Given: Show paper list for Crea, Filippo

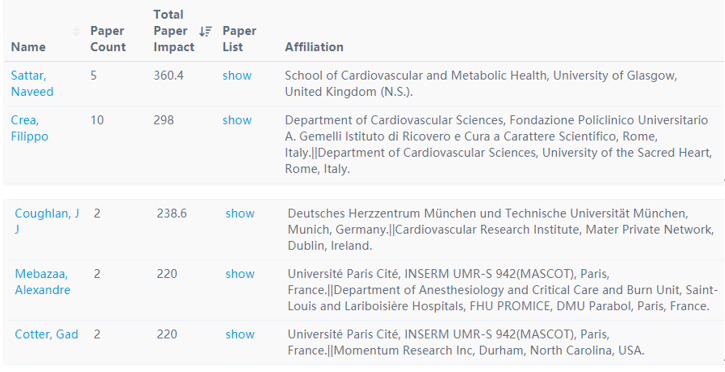Looking at the screenshot, I should (x=237, y=120).
